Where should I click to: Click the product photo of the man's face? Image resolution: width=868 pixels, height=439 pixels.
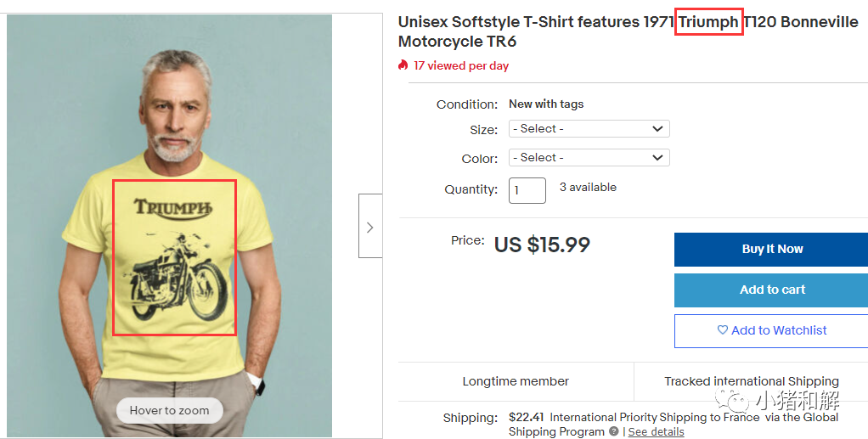coord(175,110)
